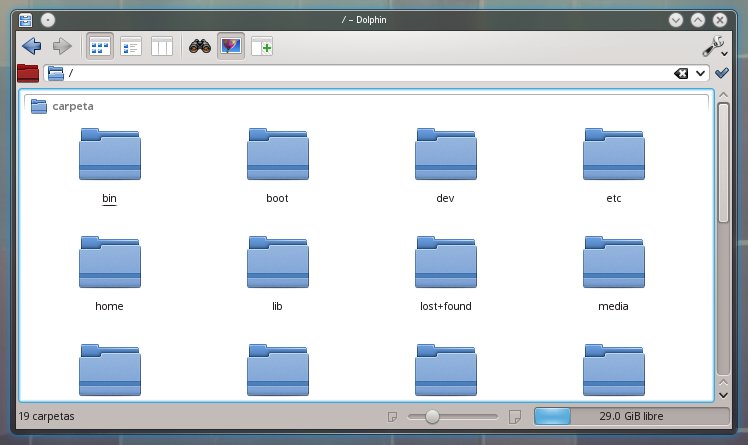Viewport: 748px width, 445px height.
Task: Click the bin folder name label
Action: (x=109, y=198)
